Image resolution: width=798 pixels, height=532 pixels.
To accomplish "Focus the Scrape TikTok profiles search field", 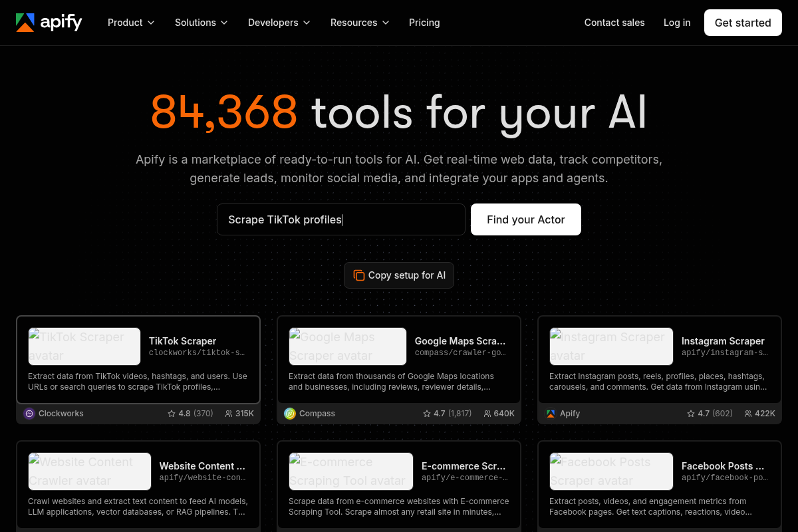I will click(x=341, y=219).
